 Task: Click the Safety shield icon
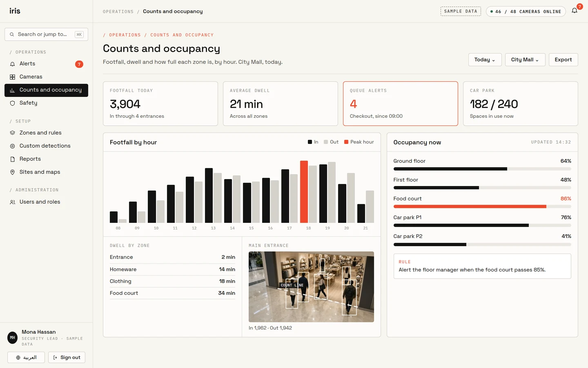(x=12, y=103)
